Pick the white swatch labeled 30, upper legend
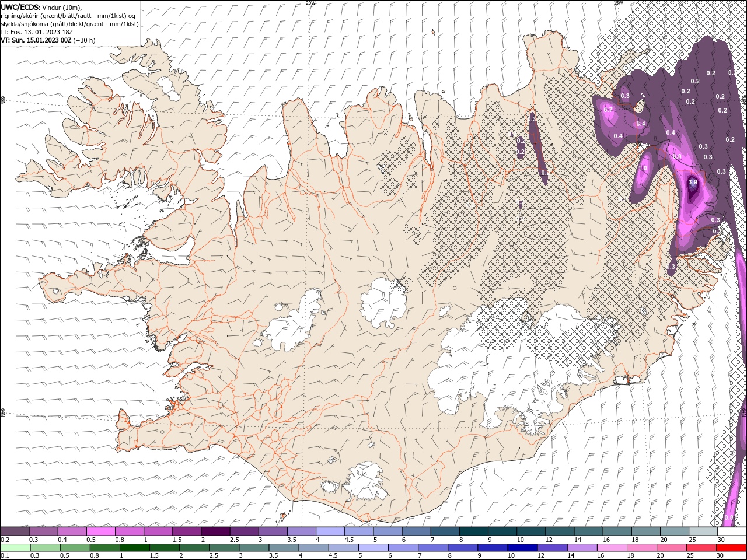This screenshot has width=747, height=560. tap(732, 531)
